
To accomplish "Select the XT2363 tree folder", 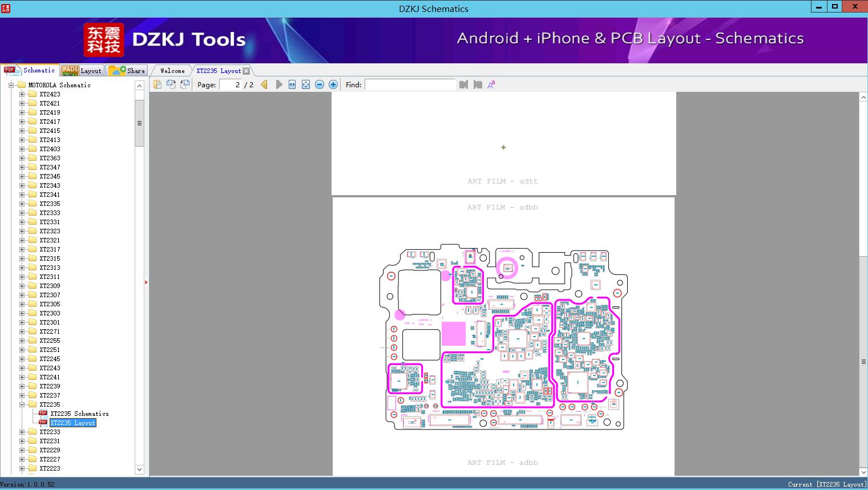I will (x=50, y=158).
